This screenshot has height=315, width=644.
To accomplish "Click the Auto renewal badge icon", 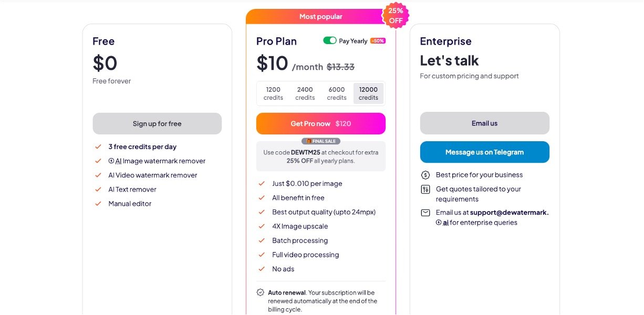I will tap(261, 292).
